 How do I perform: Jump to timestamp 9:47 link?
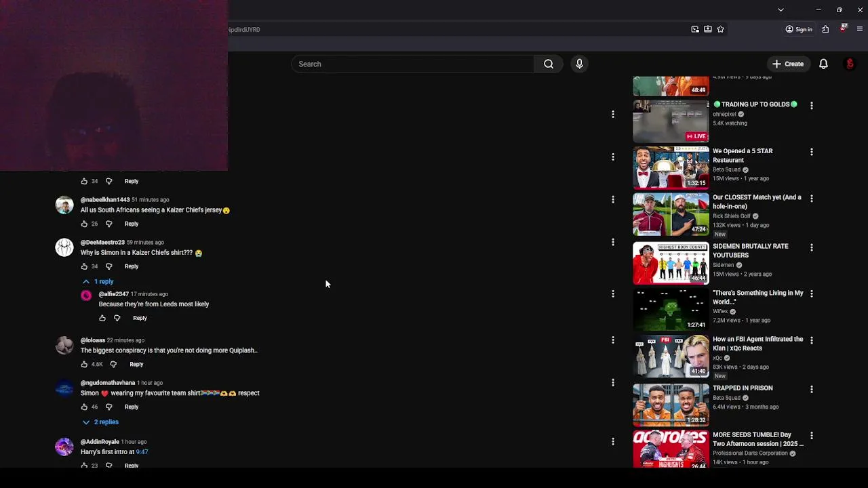tap(142, 452)
